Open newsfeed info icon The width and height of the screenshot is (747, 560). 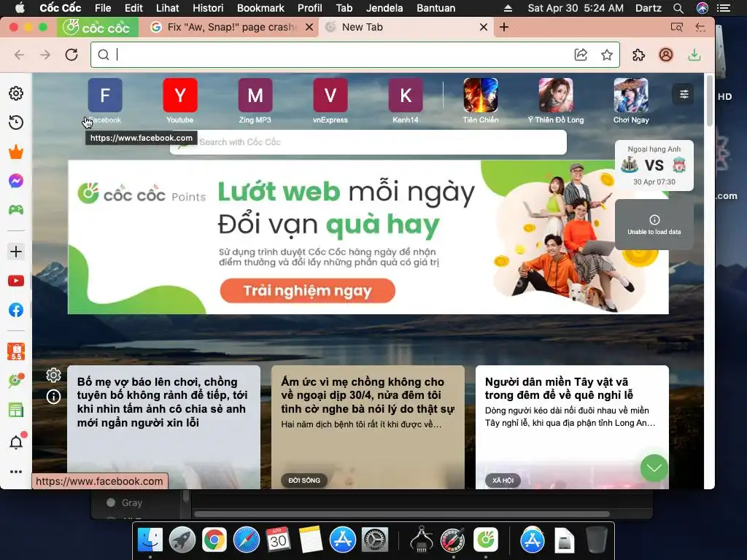[53, 396]
